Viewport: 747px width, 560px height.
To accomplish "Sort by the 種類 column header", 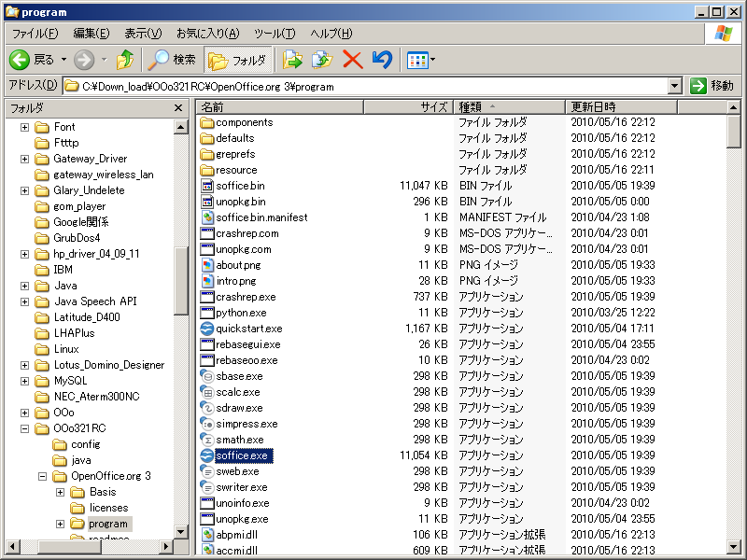I will click(509, 107).
